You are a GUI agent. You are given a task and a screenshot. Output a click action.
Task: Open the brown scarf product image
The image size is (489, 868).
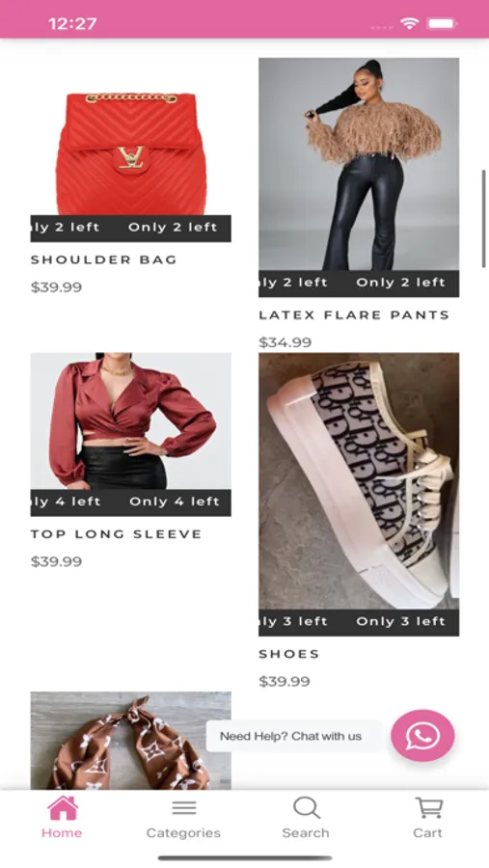click(x=131, y=740)
